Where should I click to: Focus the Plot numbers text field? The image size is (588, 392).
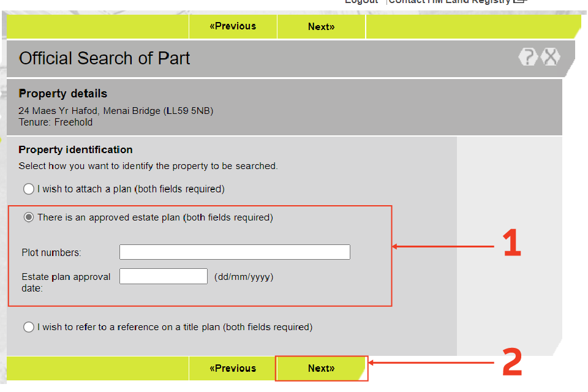(x=235, y=252)
